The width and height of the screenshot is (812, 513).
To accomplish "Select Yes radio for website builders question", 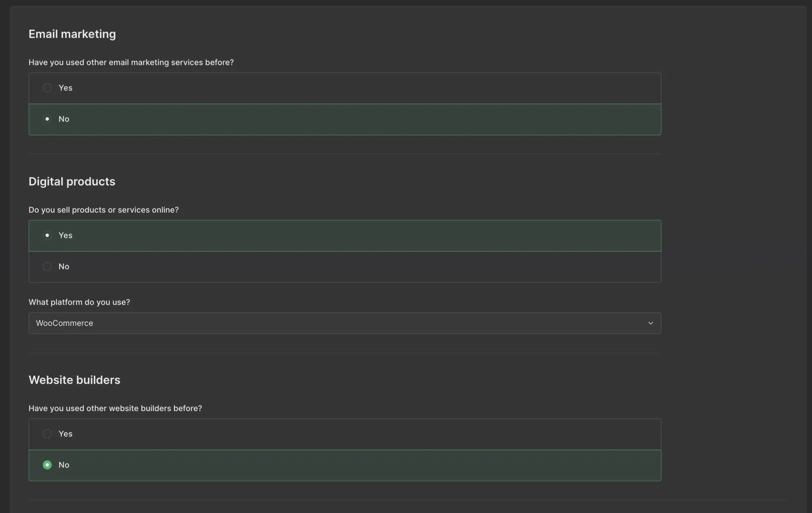I will (47, 434).
